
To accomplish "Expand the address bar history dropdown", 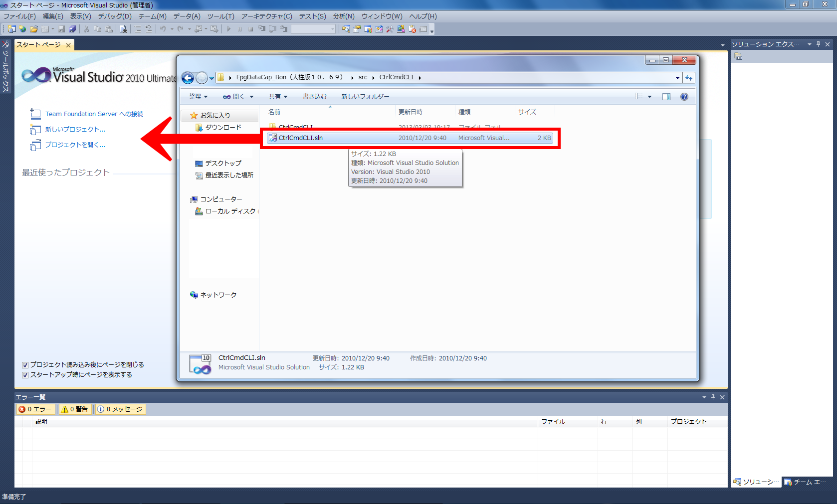I will tap(677, 78).
